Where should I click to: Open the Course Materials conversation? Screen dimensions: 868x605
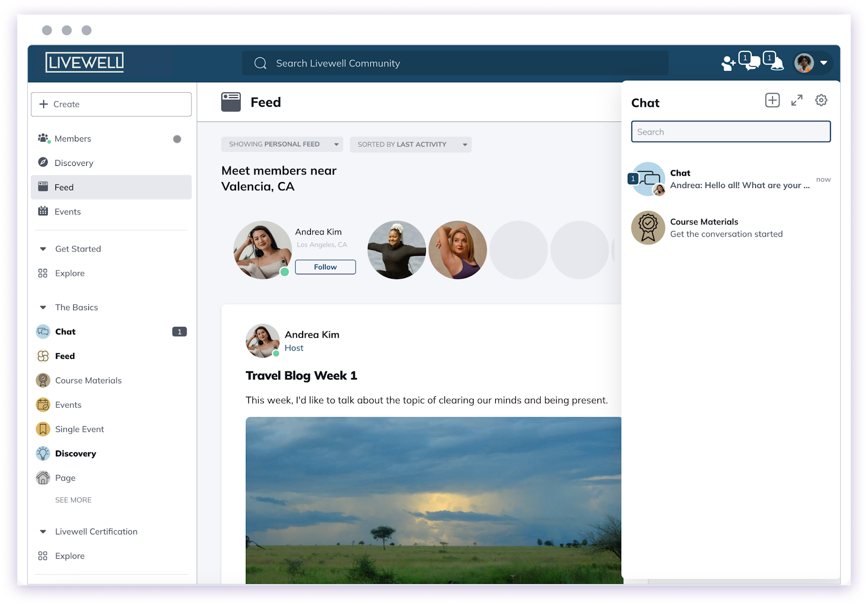coord(731,228)
